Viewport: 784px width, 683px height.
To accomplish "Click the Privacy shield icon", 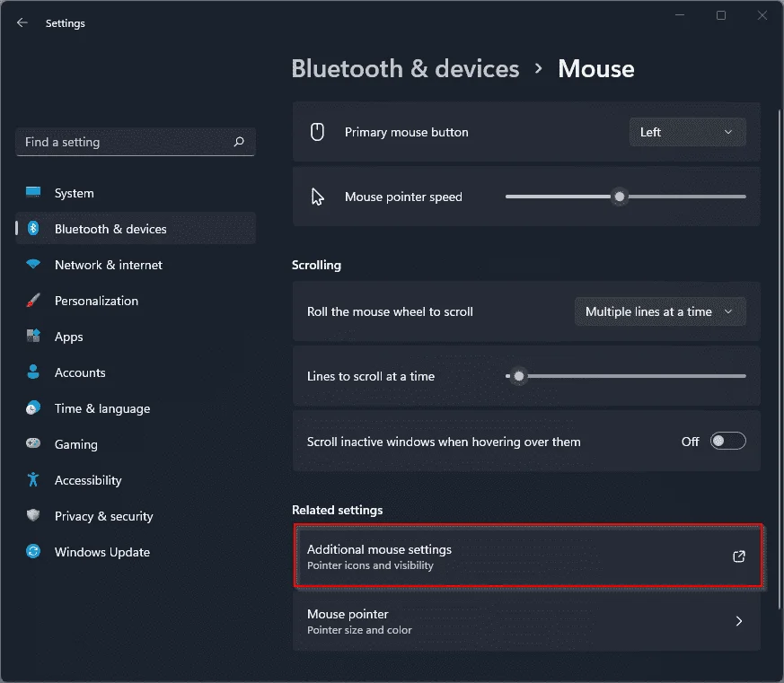I will pyautogui.click(x=33, y=515).
